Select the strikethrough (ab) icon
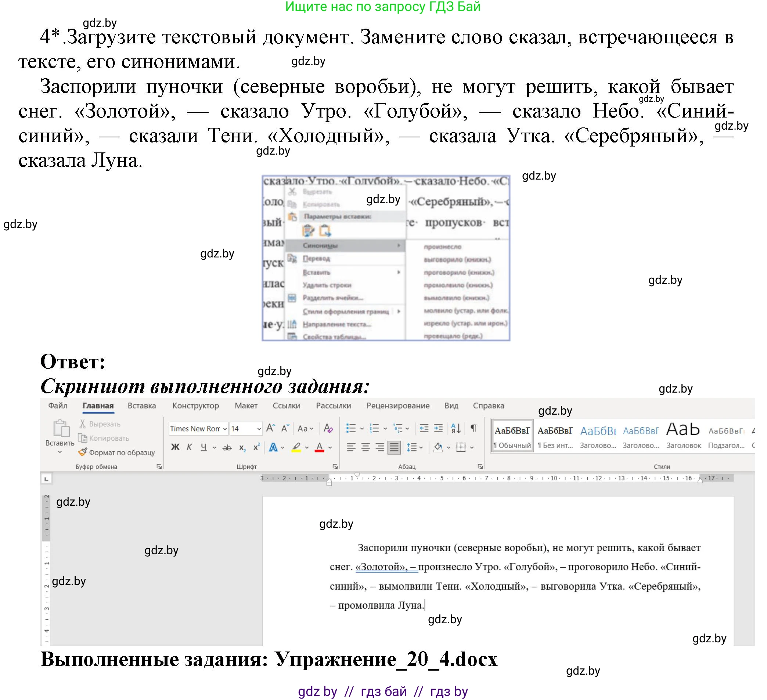Viewport: 767px width, 700px height. pos(228,447)
